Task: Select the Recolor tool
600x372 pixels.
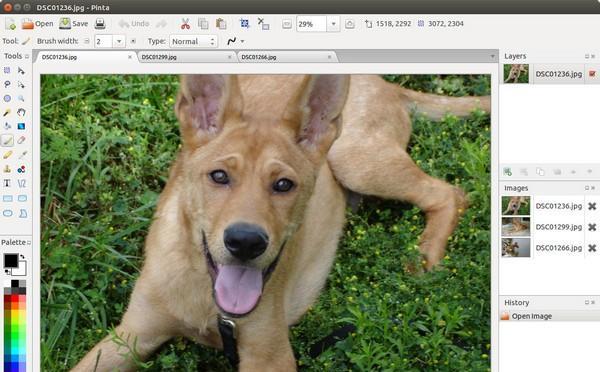Action: coord(21,169)
